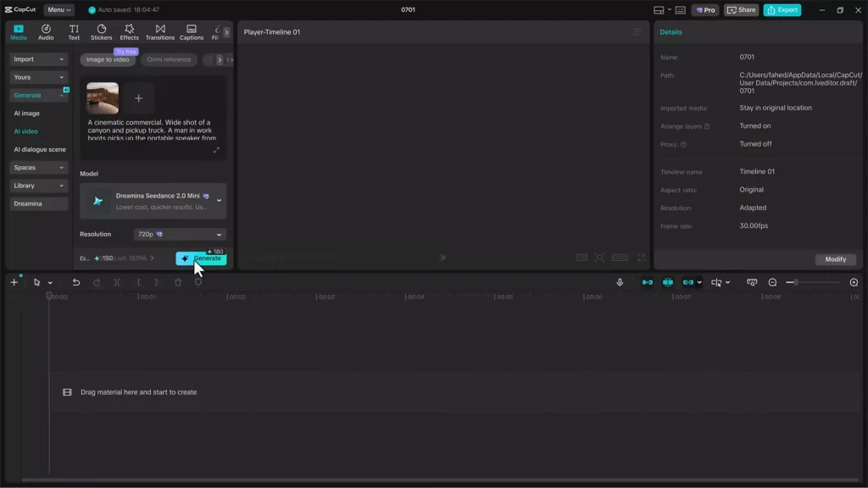Add a track with plus icon
This screenshot has width=868, height=488.
pos(14,283)
